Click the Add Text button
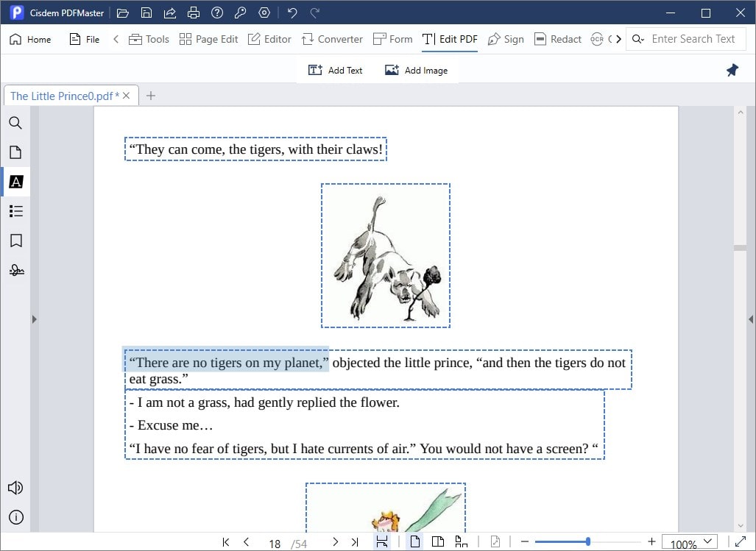The height and width of the screenshot is (551, 756). tap(335, 71)
